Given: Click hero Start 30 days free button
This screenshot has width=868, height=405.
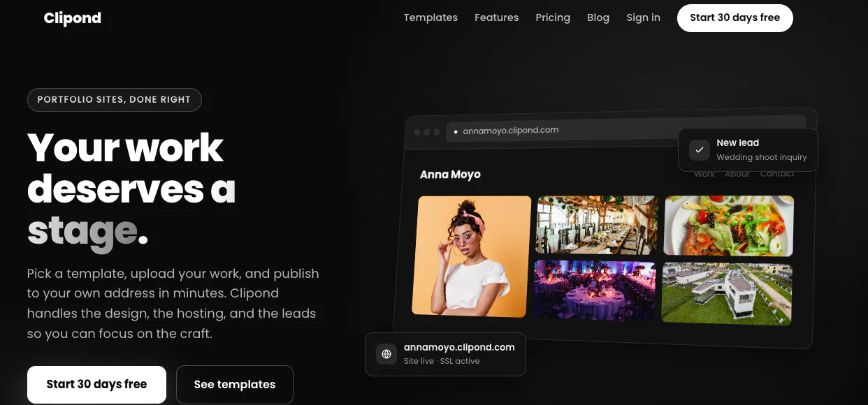Looking at the screenshot, I should [96, 385].
